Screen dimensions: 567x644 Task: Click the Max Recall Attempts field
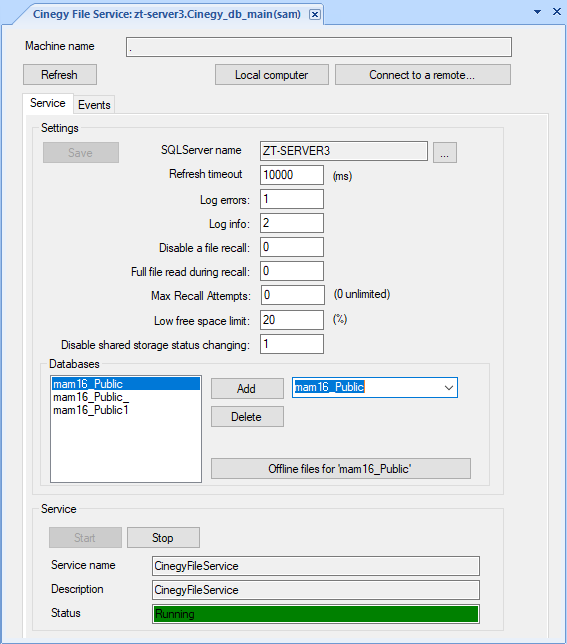coord(293,295)
